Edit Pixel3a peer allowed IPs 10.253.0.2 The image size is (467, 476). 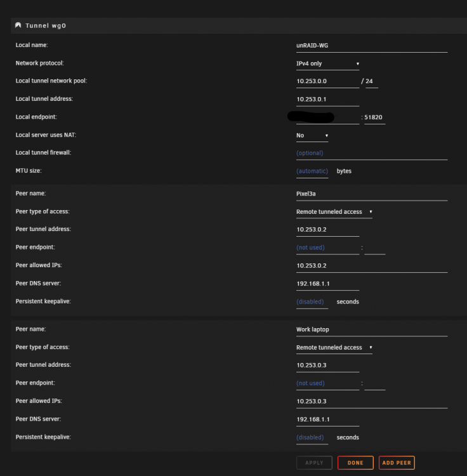tap(372, 266)
